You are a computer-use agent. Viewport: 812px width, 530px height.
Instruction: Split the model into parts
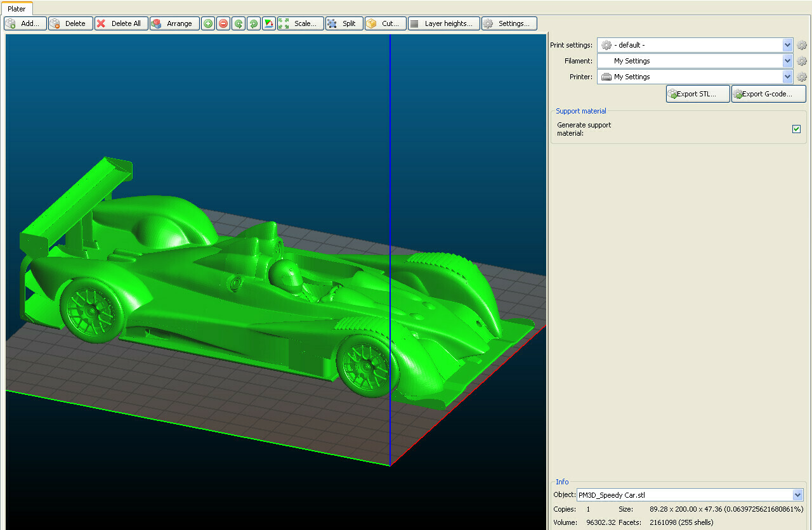(343, 23)
